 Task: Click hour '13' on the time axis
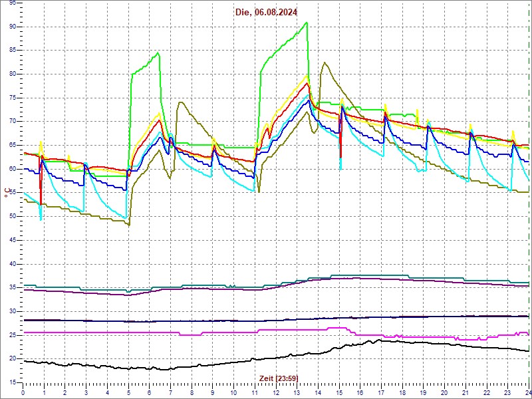coord(297,392)
